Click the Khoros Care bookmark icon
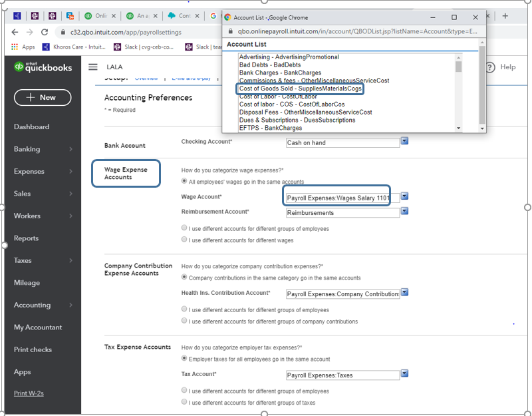 46,47
